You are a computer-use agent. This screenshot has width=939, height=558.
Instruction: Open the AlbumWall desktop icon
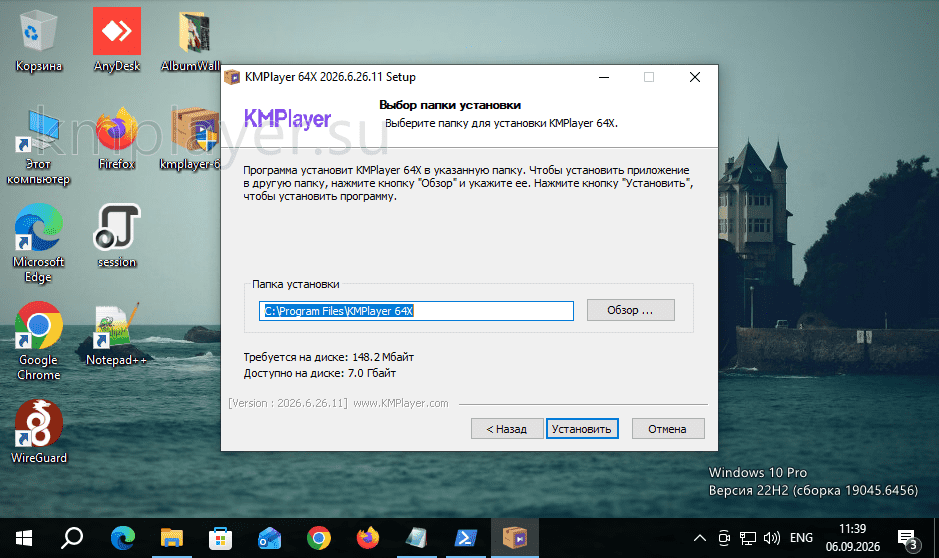point(190,40)
